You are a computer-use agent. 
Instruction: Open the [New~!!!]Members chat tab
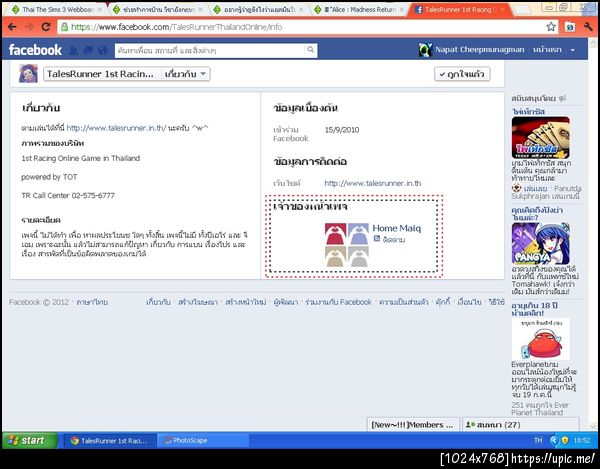pyautogui.click(x=413, y=425)
